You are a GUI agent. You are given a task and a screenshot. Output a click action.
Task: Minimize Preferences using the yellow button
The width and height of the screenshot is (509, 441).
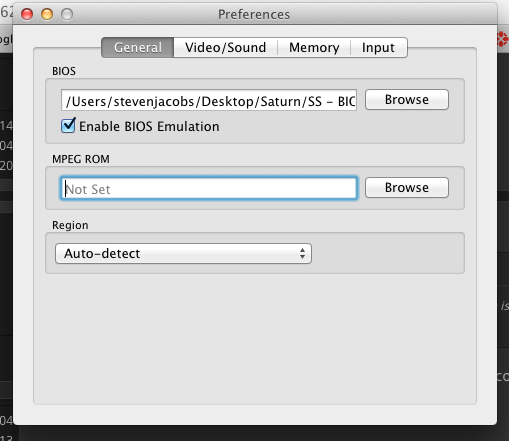[47, 14]
